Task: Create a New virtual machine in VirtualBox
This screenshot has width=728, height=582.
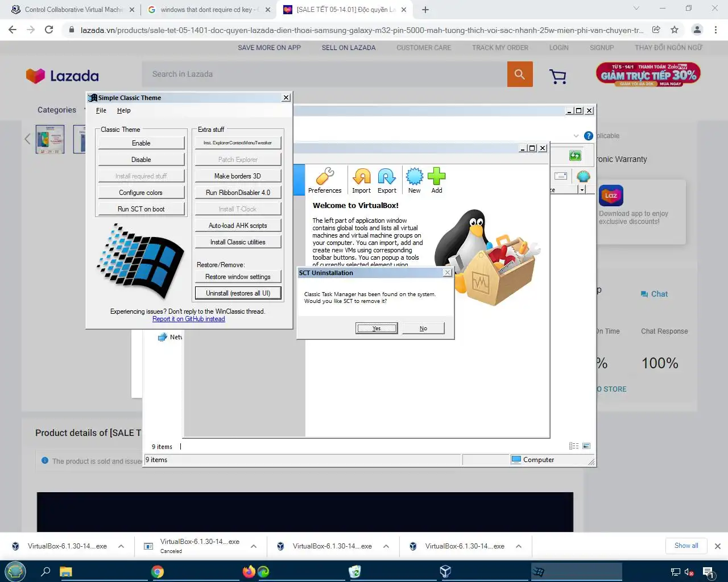Action: (415, 180)
